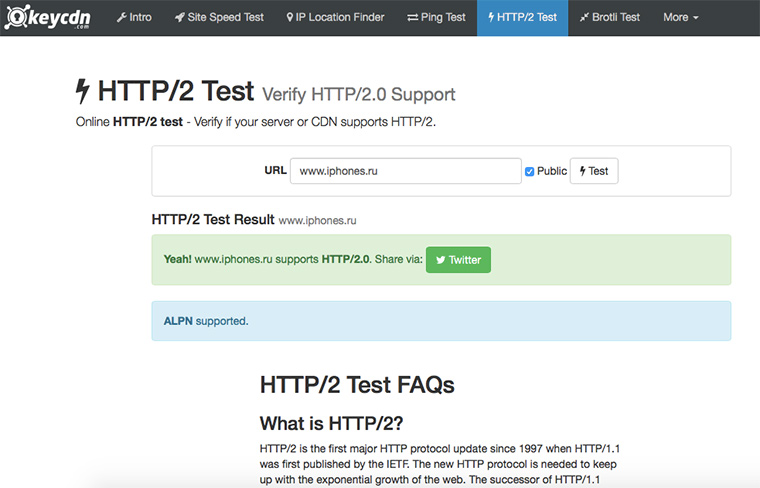760x488 pixels.
Task: Share result via Twitter button
Action: [458, 260]
